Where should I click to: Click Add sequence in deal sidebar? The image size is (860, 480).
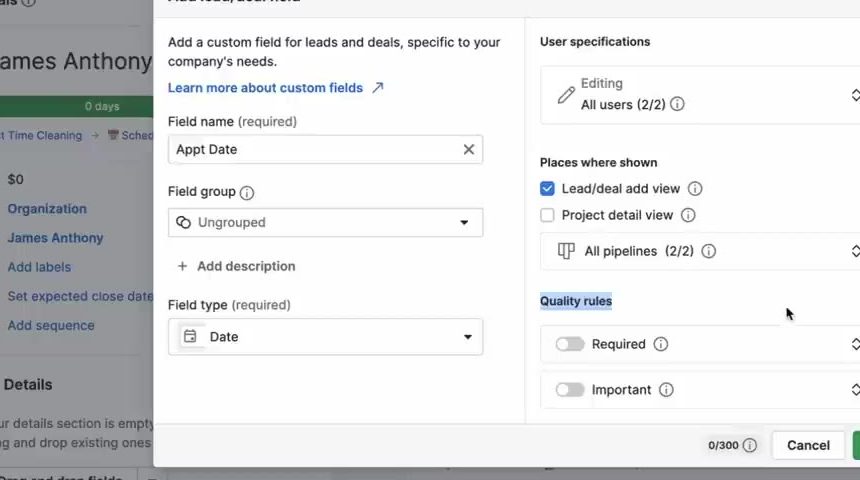pyautogui.click(x=51, y=325)
